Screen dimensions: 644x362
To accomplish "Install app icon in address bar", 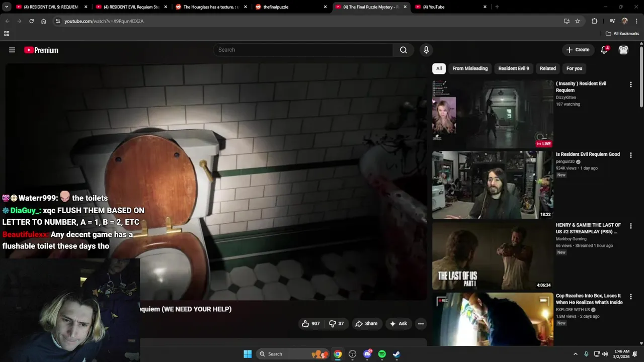I will point(567,21).
